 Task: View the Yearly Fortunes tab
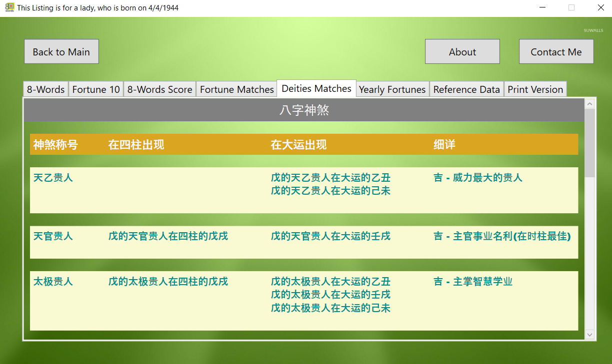pos(392,89)
